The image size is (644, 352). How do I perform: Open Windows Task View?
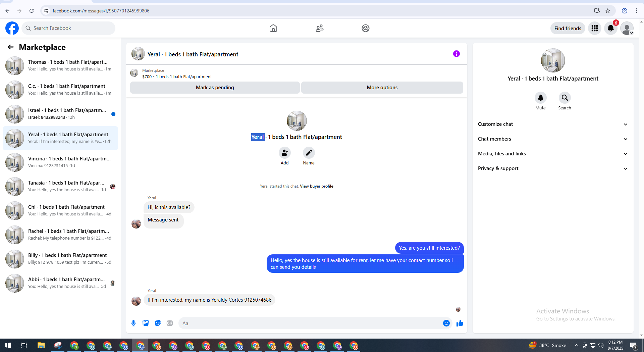(x=24, y=345)
